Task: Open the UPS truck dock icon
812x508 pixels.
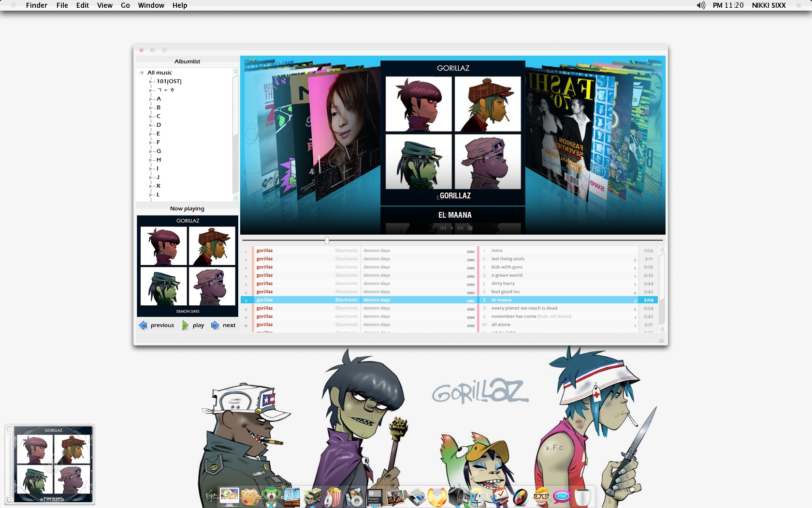Action: point(312,497)
